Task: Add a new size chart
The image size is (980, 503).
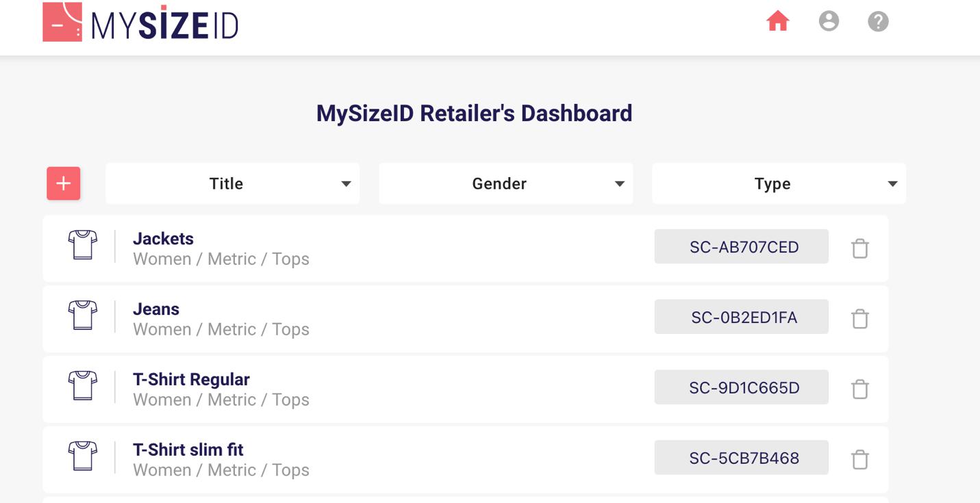Action: click(x=64, y=183)
